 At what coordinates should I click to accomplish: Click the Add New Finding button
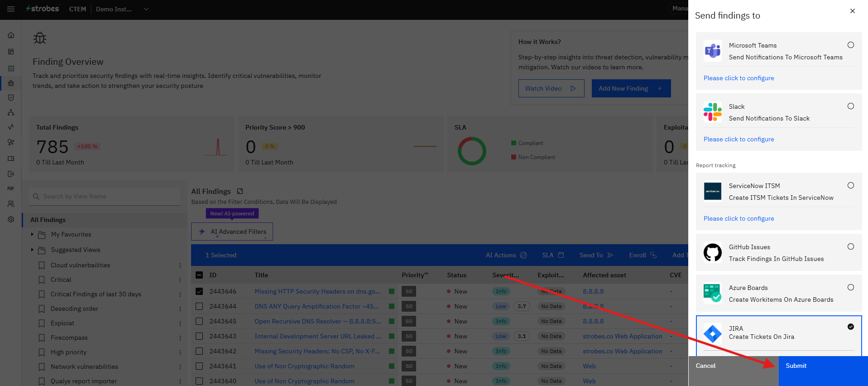631,88
